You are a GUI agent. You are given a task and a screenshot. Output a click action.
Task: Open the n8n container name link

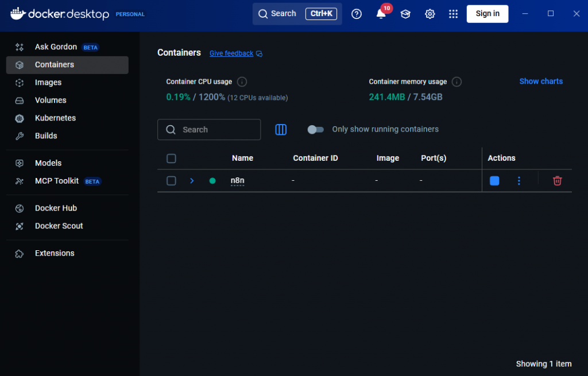click(x=237, y=181)
